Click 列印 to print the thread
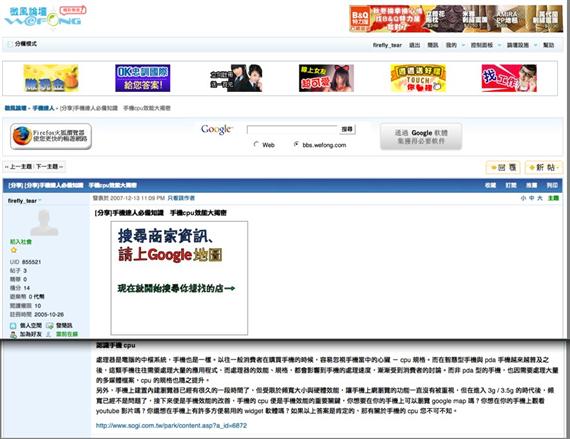Screen dimensions: 570x439 coord(552,185)
